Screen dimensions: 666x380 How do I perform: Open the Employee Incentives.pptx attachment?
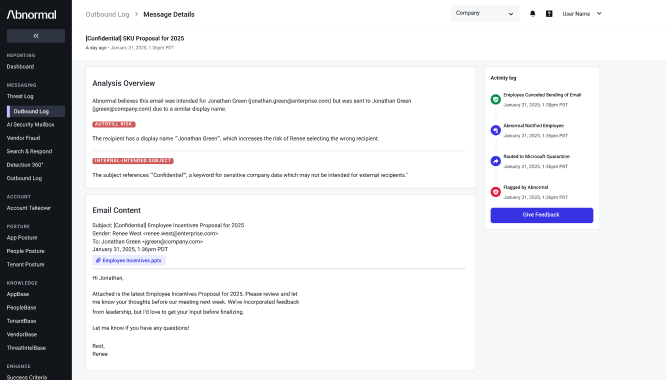129,260
